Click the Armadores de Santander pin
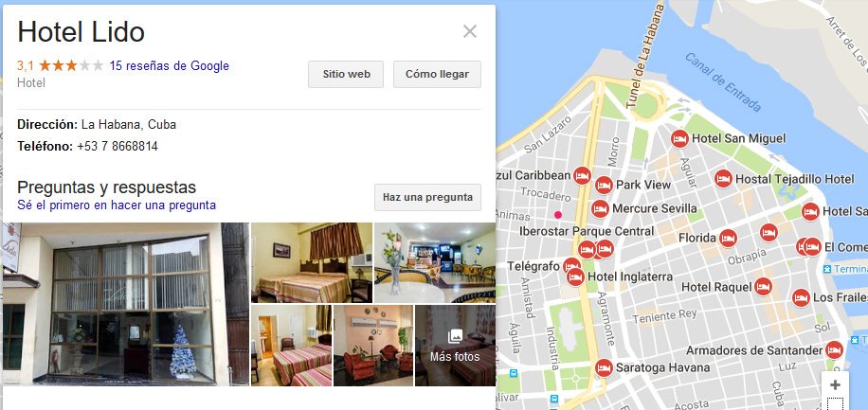The image size is (868, 410). pos(834,350)
